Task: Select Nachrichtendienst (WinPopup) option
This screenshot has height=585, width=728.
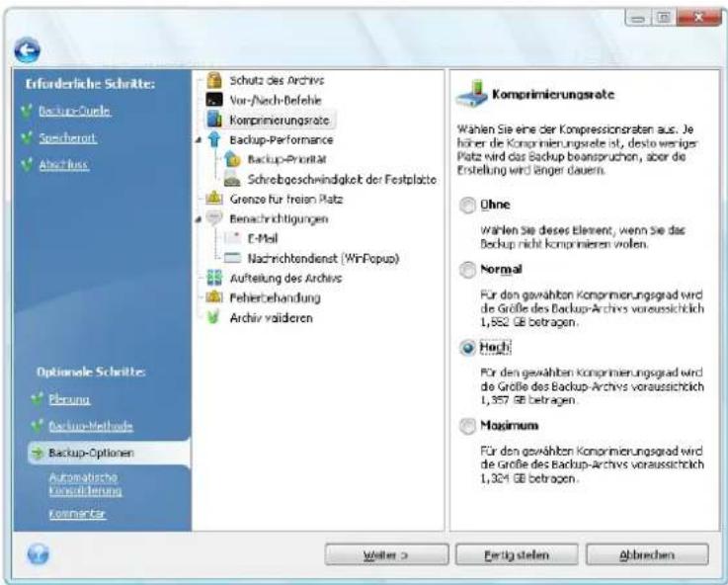Action: pos(324,259)
